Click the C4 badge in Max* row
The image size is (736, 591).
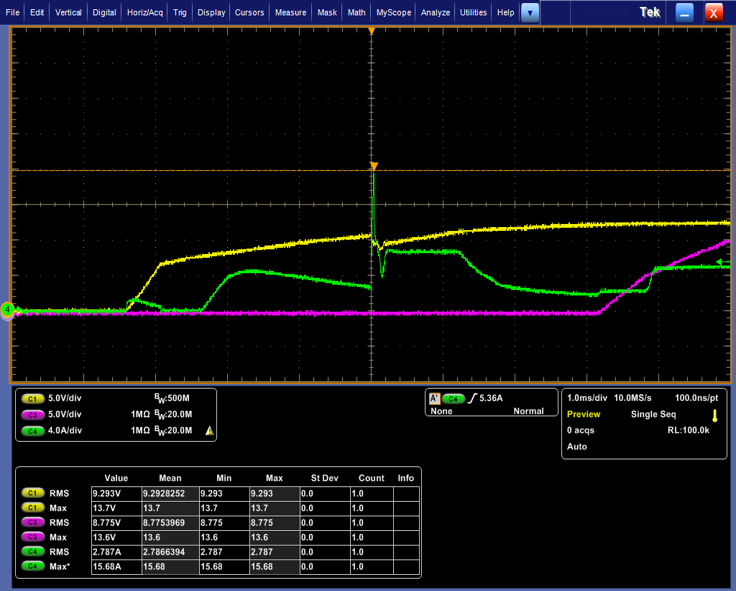tap(32, 566)
